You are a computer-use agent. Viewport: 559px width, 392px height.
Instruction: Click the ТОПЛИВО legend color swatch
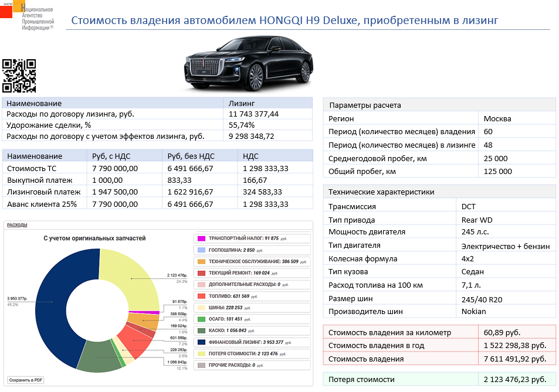[201, 296]
